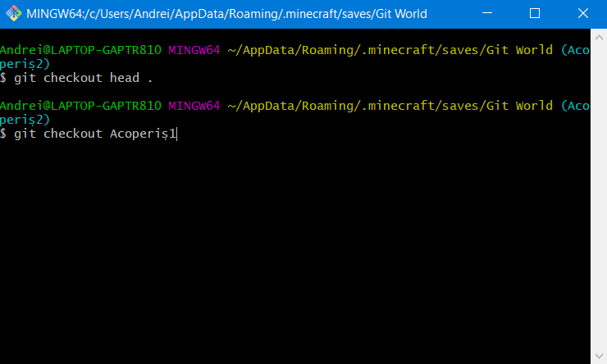Close the Git Bash terminal window
The height and width of the screenshot is (364, 607).
click(x=581, y=13)
